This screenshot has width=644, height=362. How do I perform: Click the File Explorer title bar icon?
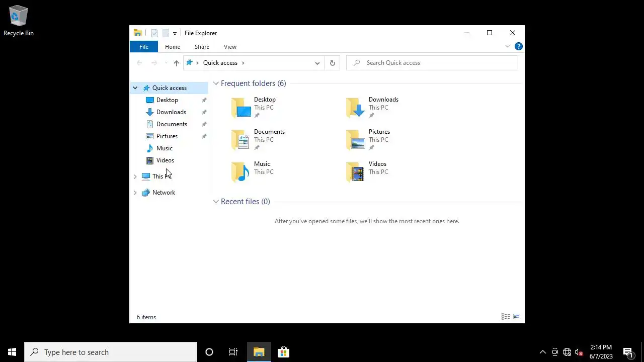(x=137, y=33)
